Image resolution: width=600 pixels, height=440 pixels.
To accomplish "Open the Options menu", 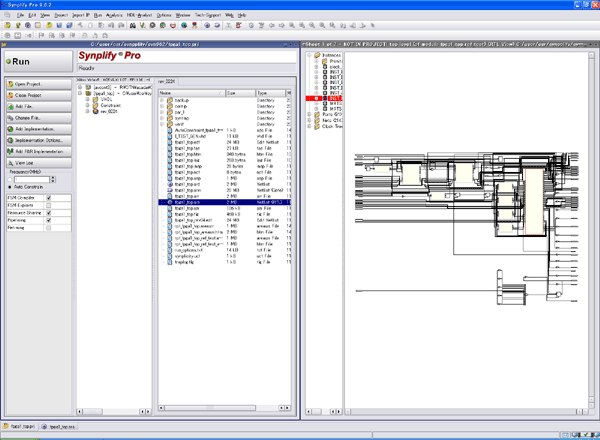I will click(164, 15).
